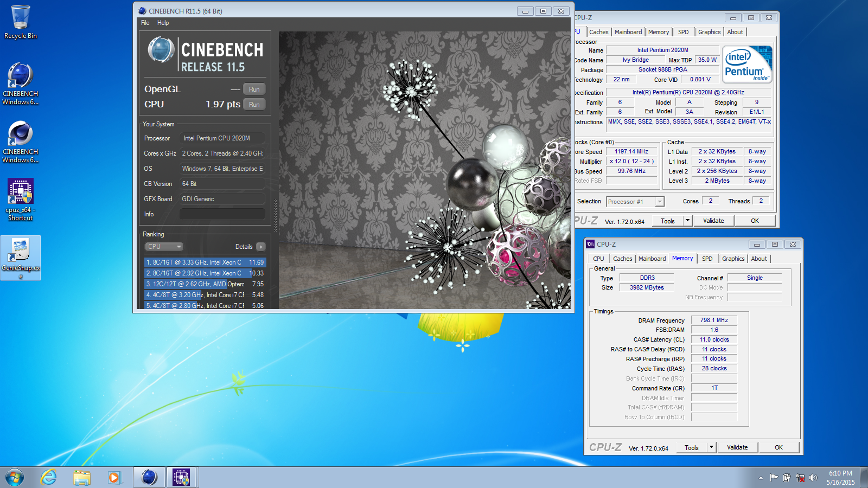
Task: Open the Processor #1 selection dropdown
Action: click(x=635, y=202)
